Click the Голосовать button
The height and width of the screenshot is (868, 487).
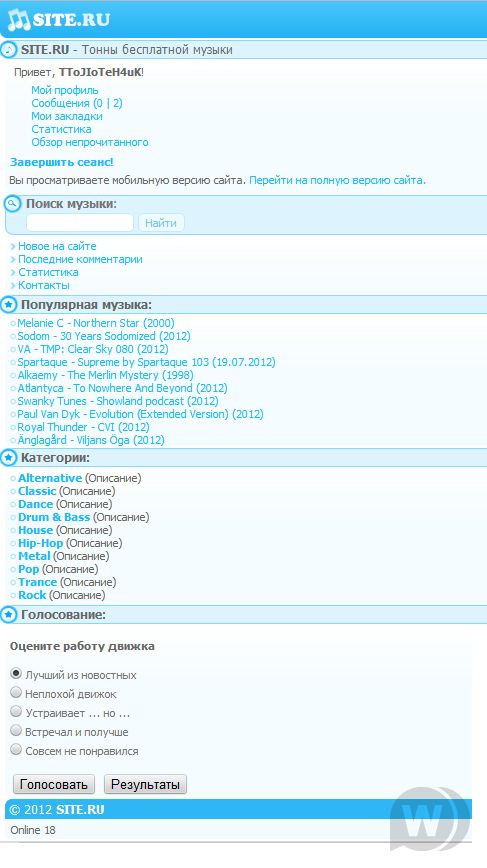tap(54, 784)
